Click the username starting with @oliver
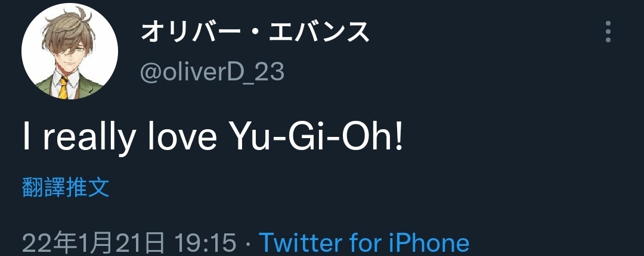The height and width of the screenshot is (256, 644). click(212, 72)
